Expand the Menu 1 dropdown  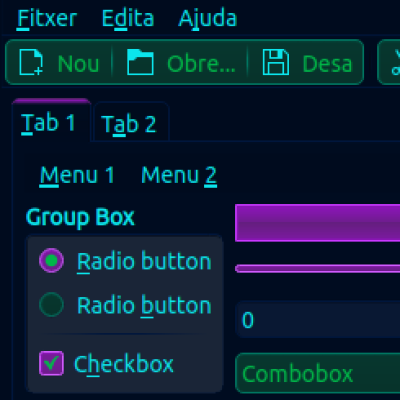tap(77, 175)
